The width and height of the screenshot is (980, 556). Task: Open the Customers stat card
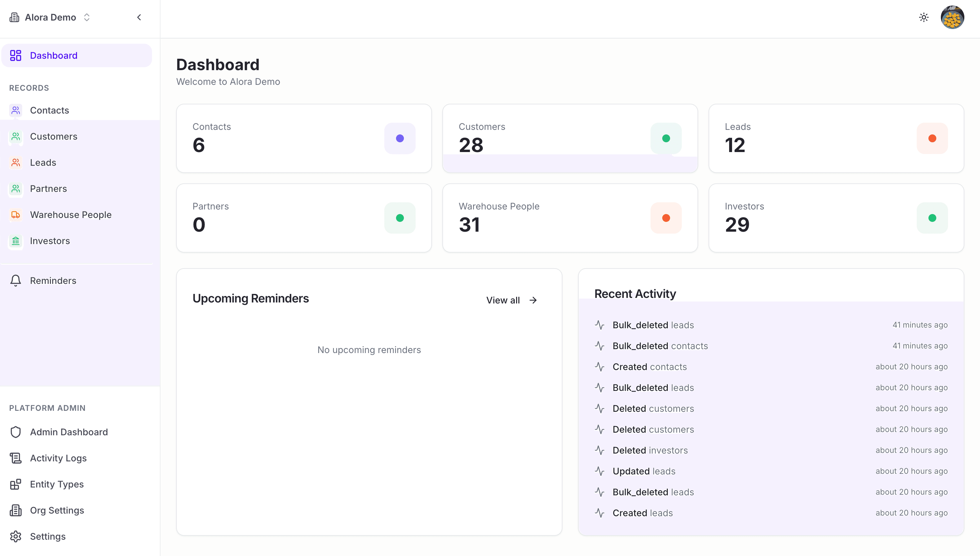570,138
